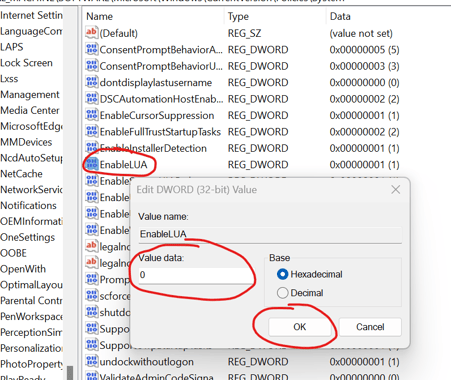Select the OEMInformati... registry key
451x380 pixels.
click(x=31, y=221)
